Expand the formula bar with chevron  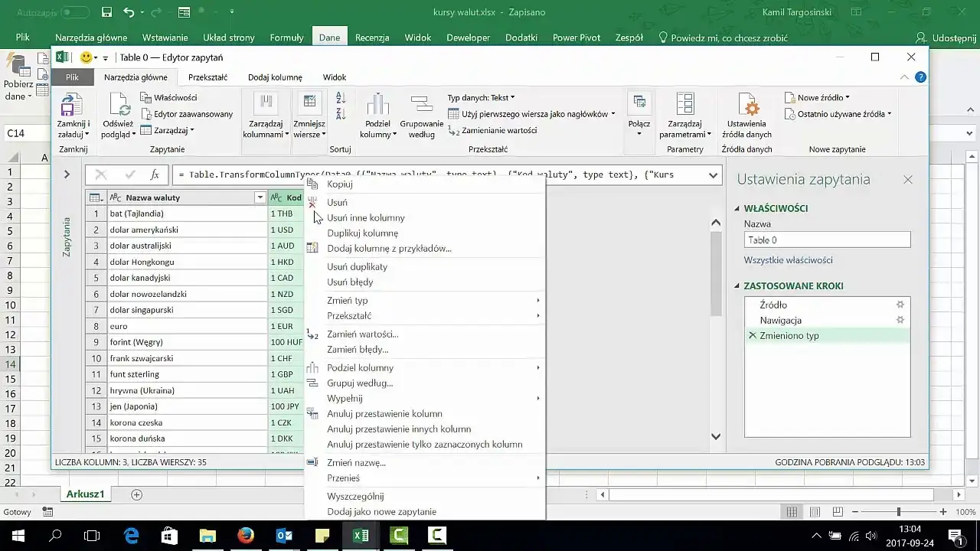click(714, 175)
